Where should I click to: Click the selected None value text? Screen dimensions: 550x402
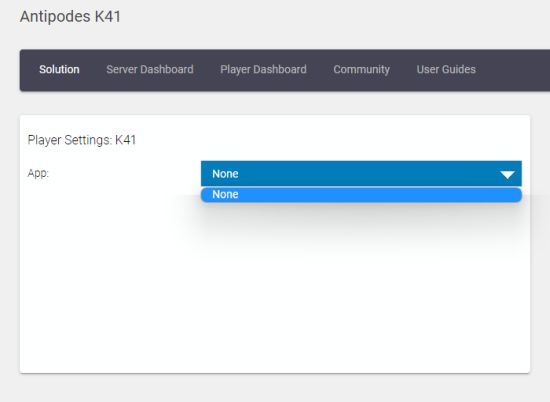225,174
